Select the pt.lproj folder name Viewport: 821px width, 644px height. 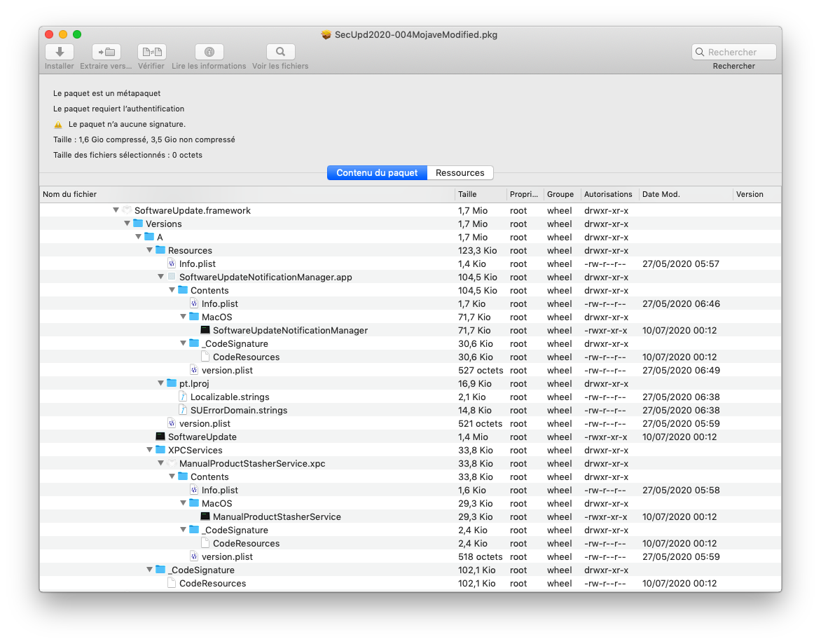coord(194,384)
